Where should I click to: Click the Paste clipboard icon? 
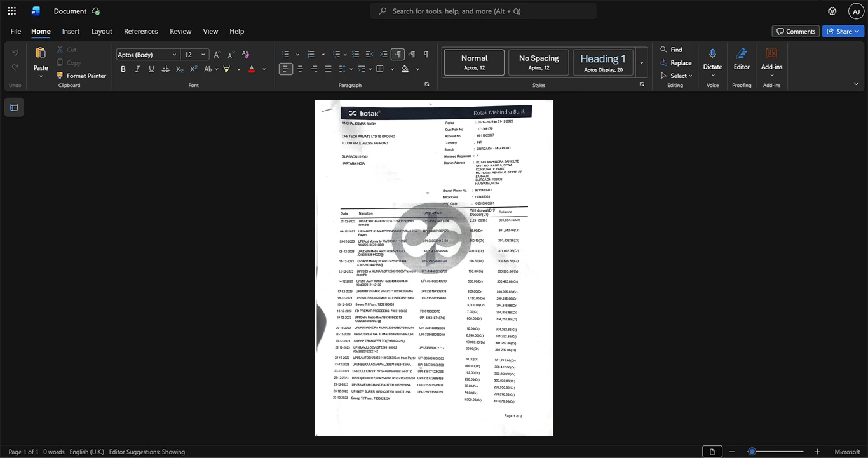coord(41,53)
